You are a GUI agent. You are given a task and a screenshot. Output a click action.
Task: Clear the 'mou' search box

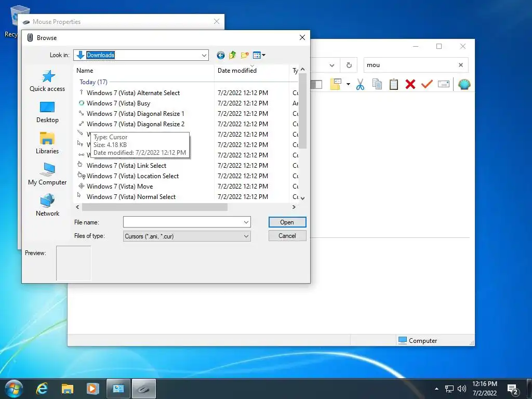[461, 65]
